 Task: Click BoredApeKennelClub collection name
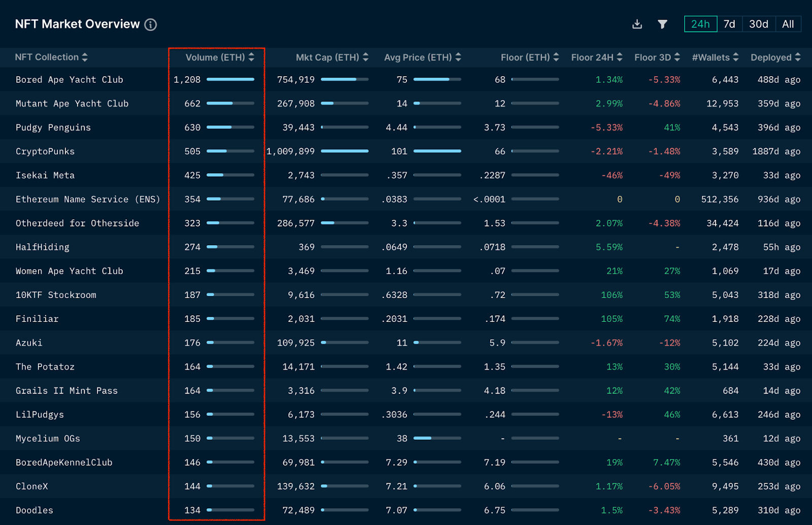coord(64,462)
